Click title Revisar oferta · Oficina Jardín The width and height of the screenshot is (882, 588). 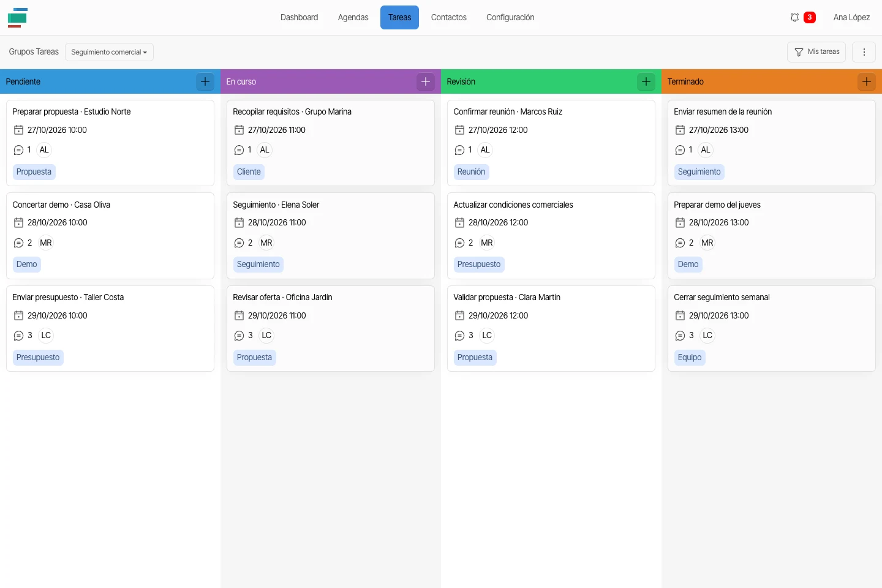282,297
